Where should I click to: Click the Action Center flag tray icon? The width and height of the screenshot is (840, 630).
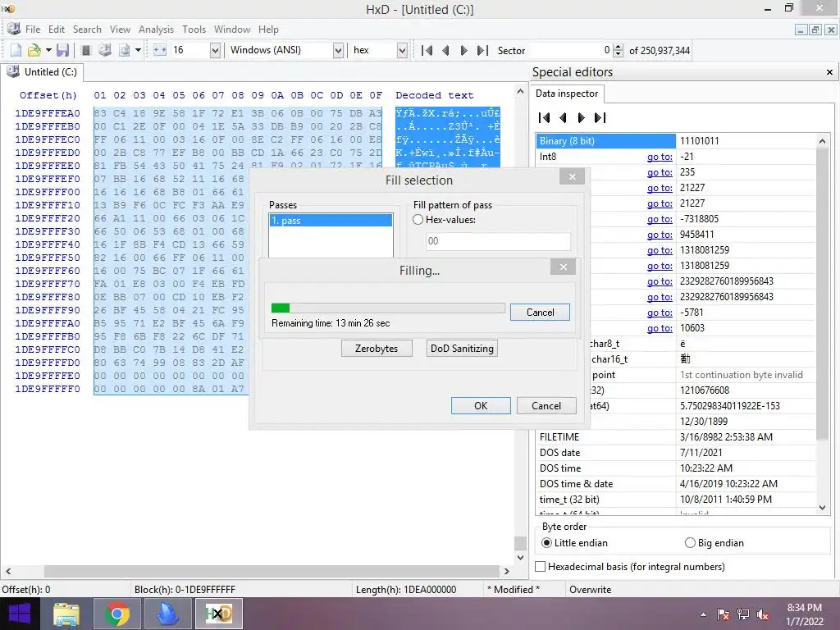coord(724,614)
